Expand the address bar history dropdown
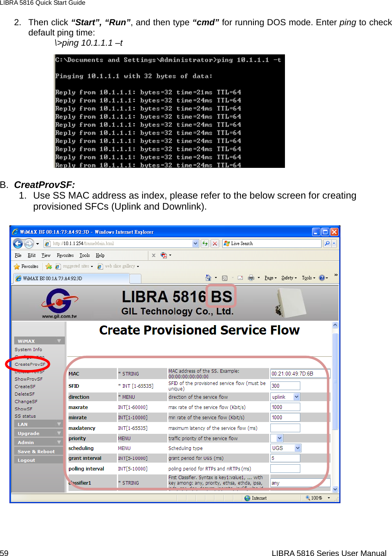 196,244
